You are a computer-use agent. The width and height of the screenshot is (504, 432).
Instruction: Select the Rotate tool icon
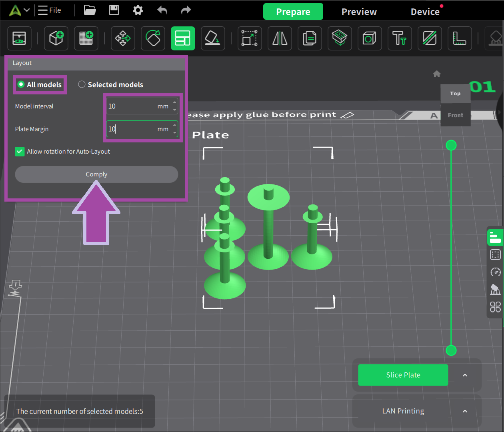[x=153, y=38]
